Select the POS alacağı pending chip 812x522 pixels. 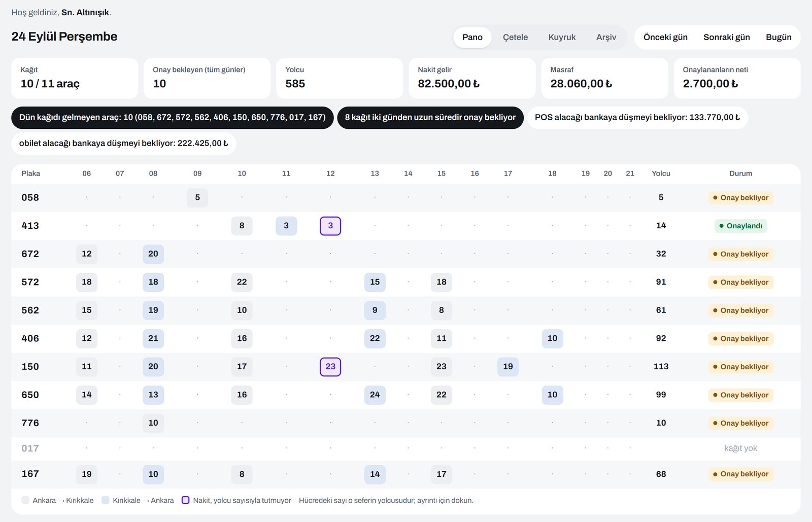[637, 117]
